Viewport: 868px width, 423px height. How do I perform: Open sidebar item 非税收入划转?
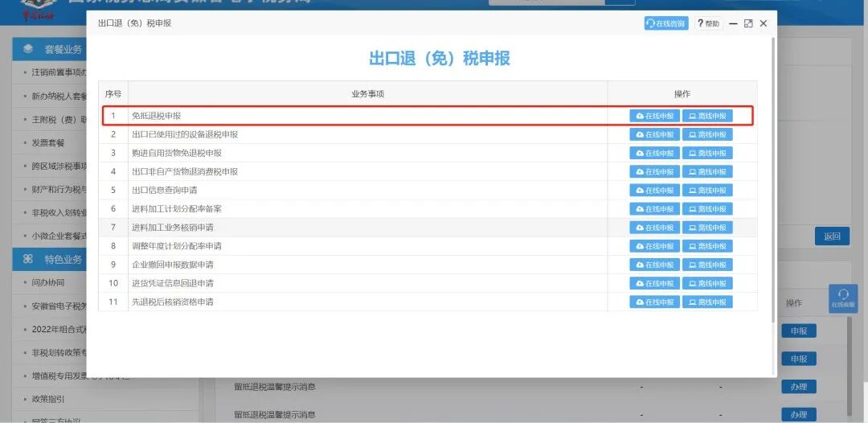click(x=59, y=212)
